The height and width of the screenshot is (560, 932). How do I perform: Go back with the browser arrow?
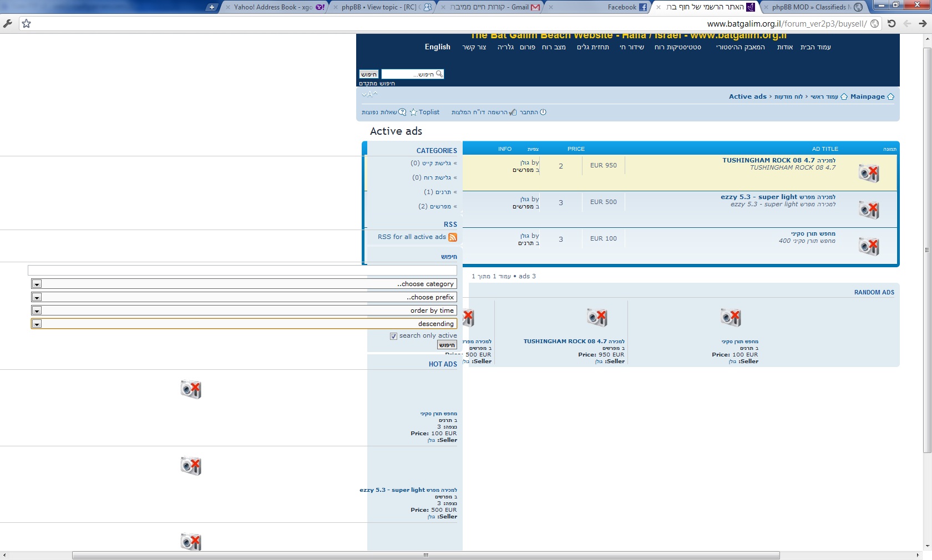point(907,23)
